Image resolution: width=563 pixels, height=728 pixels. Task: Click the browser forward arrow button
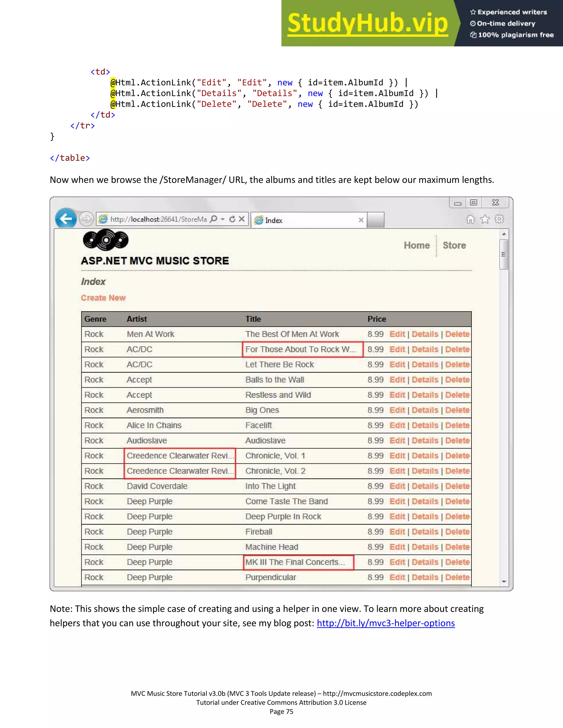(x=86, y=219)
